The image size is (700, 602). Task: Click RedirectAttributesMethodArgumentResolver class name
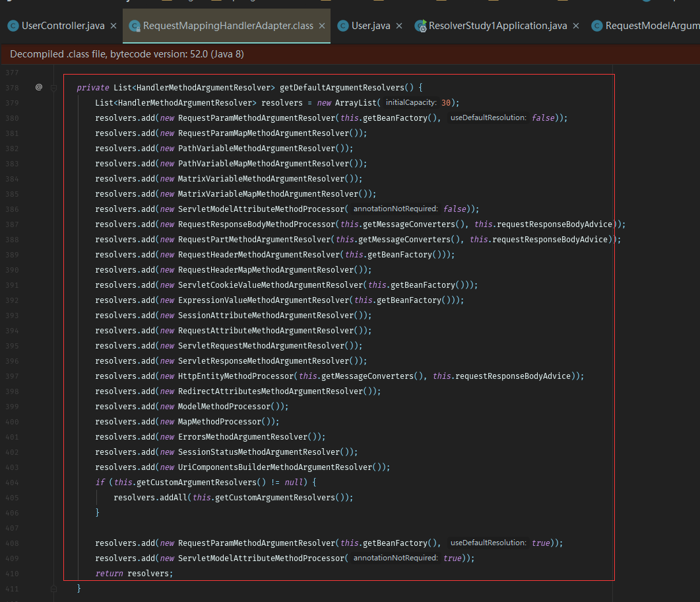pos(270,391)
